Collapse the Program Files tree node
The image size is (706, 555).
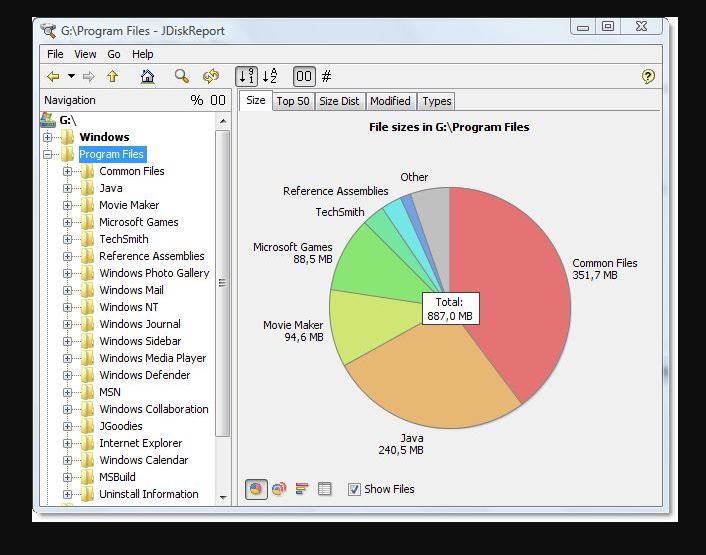48,154
